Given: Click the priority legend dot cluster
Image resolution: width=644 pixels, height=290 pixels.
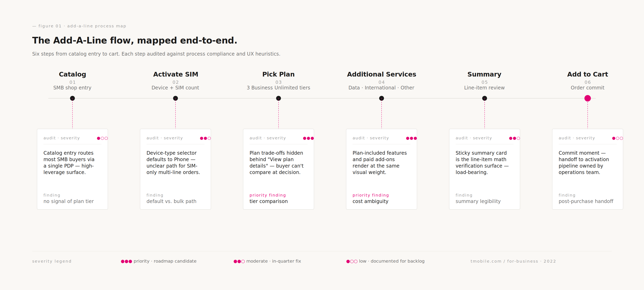Looking at the screenshot, I should coord(126,261).
